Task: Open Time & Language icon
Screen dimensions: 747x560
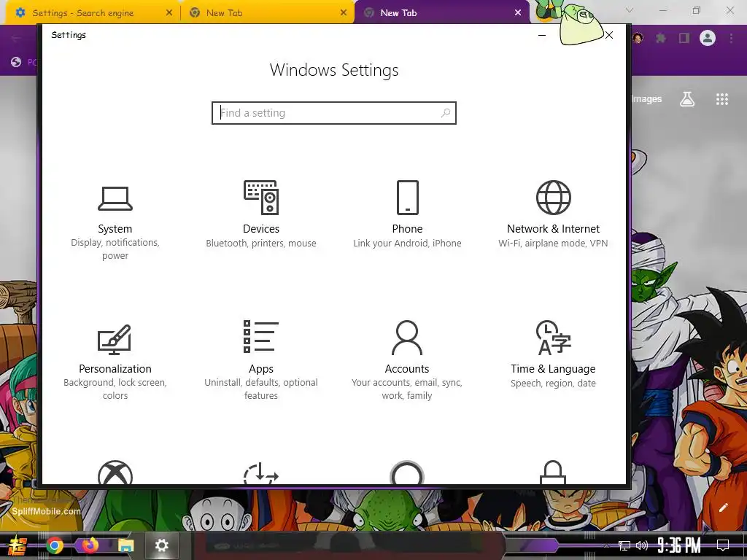Action: coord(553,337)
